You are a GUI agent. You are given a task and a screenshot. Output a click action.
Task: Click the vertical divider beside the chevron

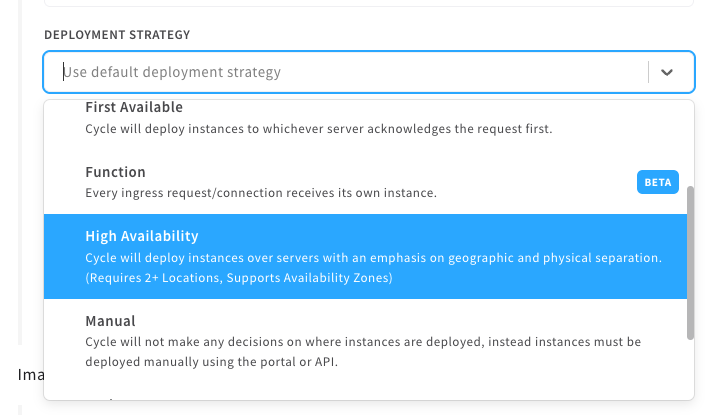click(x=648, y=72)
